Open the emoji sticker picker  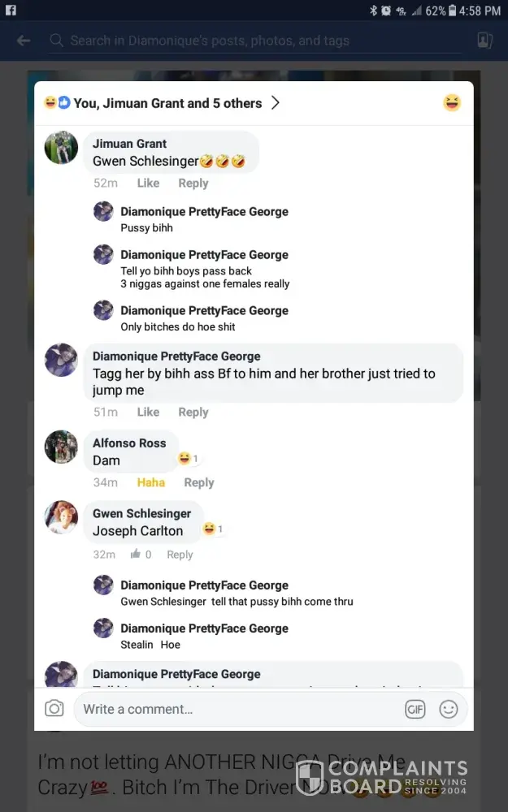448,709
